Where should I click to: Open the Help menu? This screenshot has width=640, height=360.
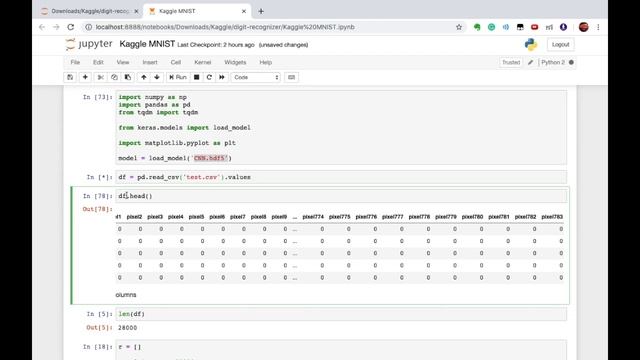tap(266, 62)
